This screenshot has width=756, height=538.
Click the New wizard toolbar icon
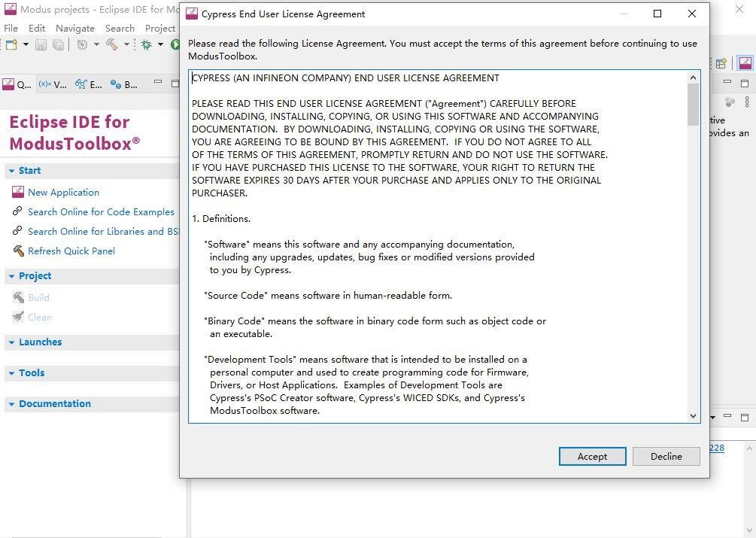coord(11,45)
